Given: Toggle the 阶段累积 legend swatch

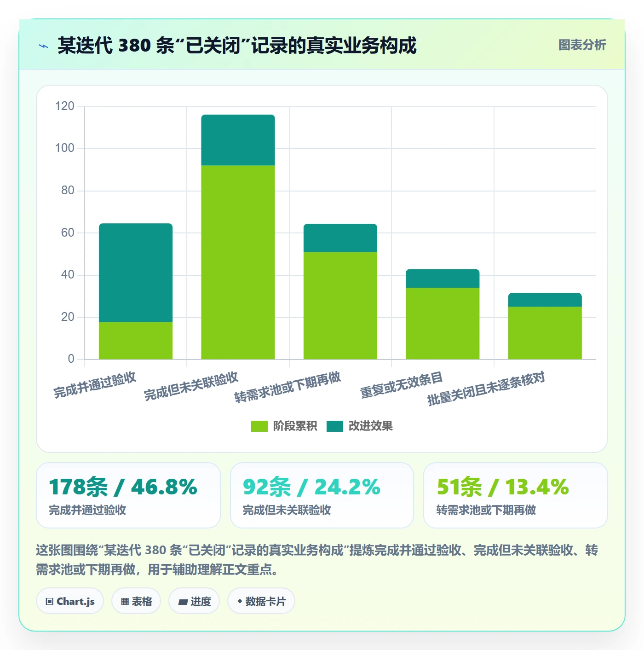Looking at the screenshot, I should pyautogui.click(x=259, y=426).
